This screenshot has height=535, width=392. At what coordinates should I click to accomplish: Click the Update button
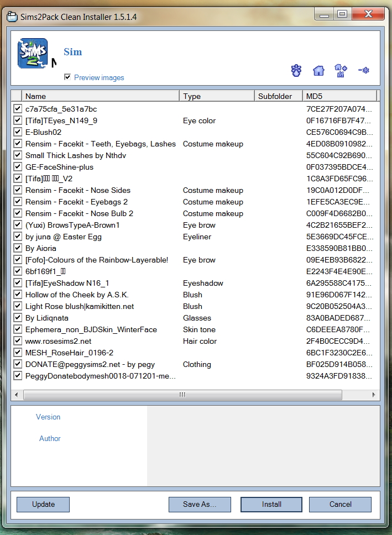point(43,504)
